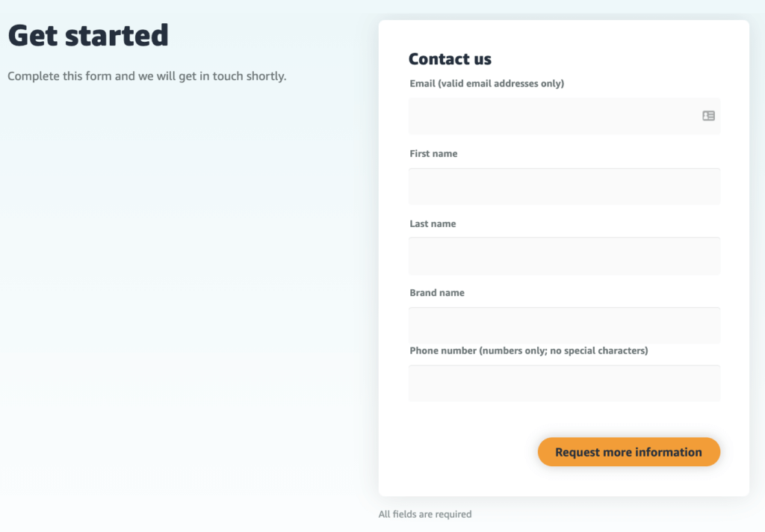The height and width of the screenshot is (532, 765).
Task: Click the intro text below Get started
Action: point(146,75)
